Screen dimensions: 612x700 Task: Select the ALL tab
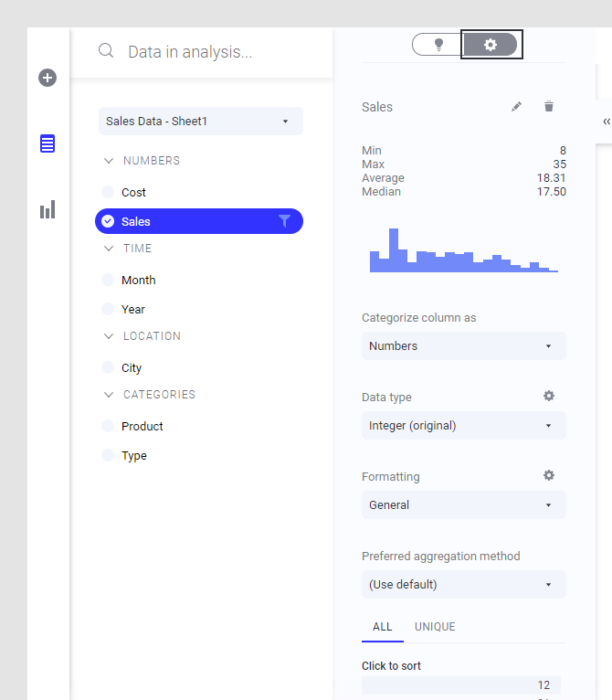tap(383, 627)
